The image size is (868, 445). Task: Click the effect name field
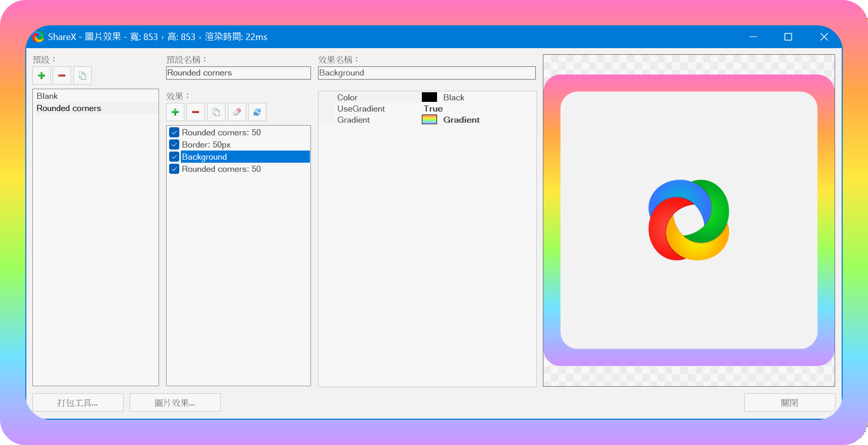[427, 73]
